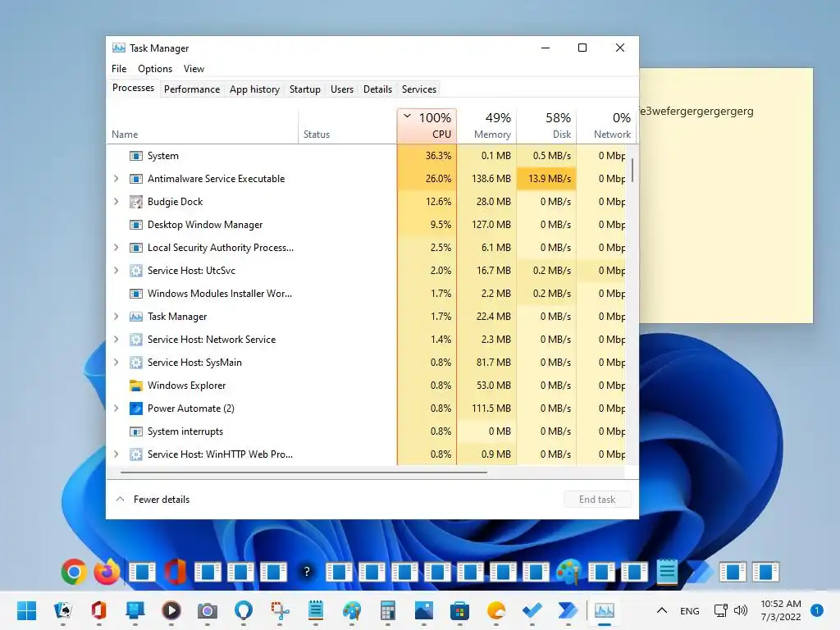Open the Tips lightbulb taskbar icon
840x630 pixels.
pos(243,610)
